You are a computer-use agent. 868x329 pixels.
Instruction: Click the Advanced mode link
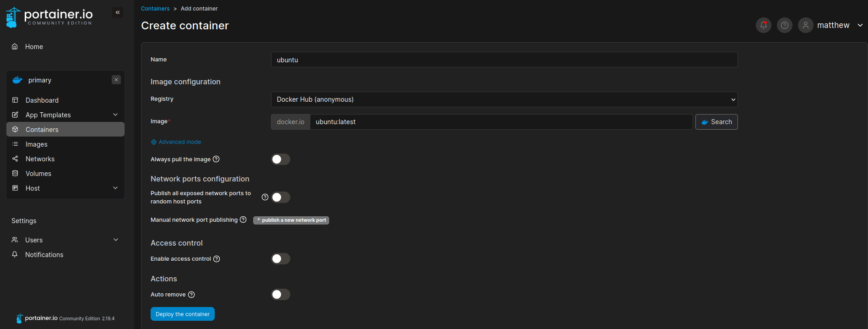tap(179, 142)
